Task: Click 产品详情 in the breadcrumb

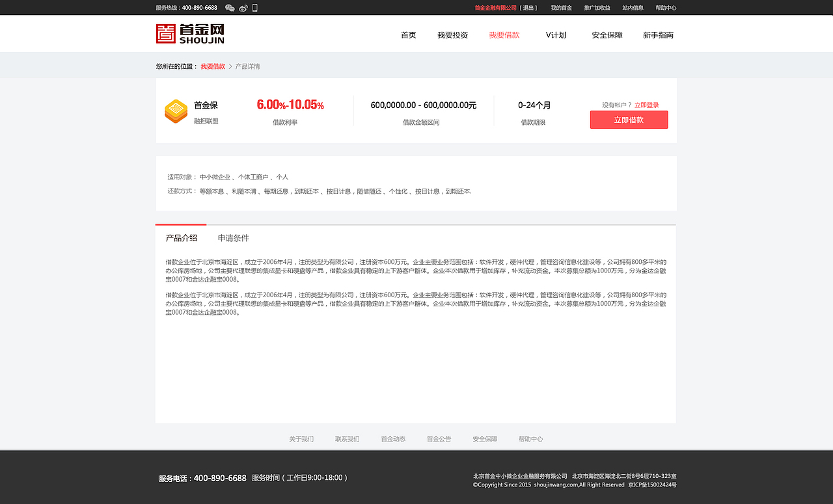Action: click(247, 66)
